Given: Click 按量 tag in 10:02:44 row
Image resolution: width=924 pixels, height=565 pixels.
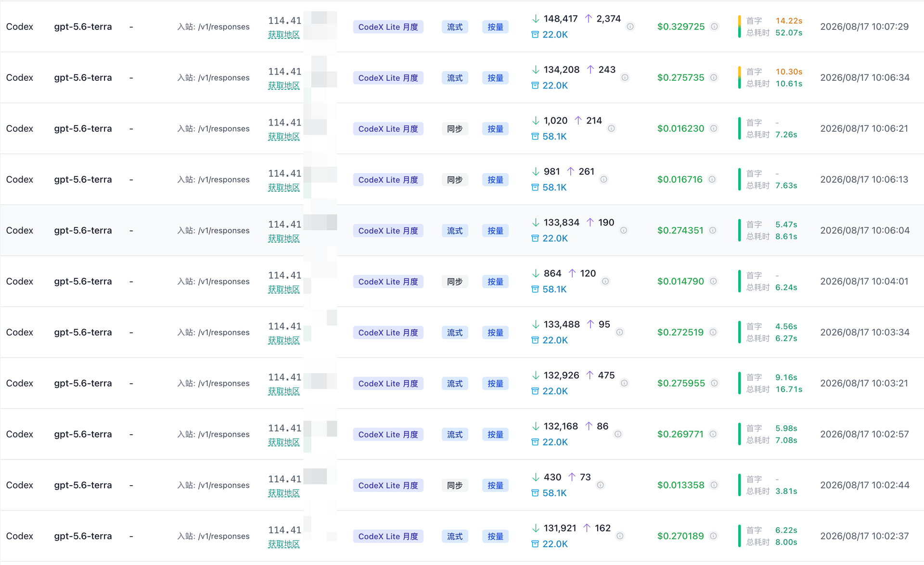Looking at the screenshot, I should pos(495,486).
